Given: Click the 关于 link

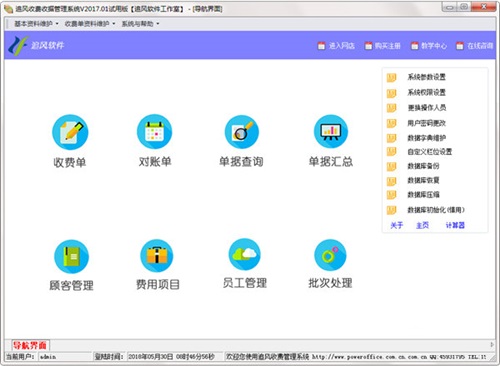Looking at the screenshot, I should (x=397, y=225).
